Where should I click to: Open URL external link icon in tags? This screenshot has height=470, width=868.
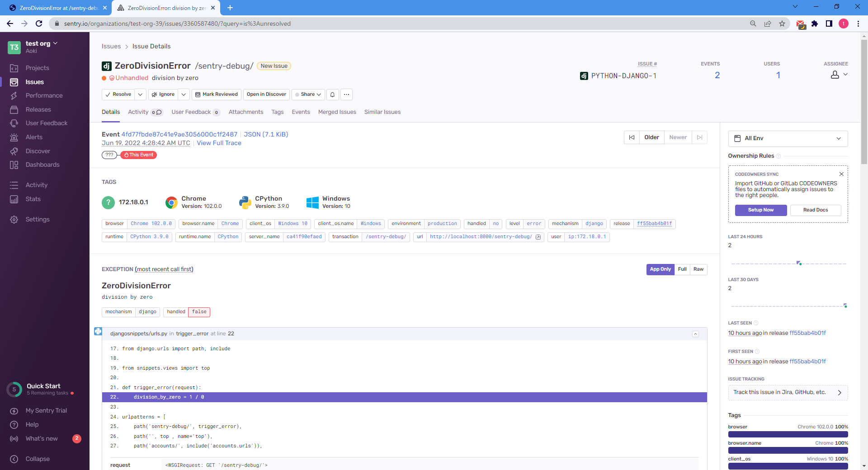[x=538, y=237]
